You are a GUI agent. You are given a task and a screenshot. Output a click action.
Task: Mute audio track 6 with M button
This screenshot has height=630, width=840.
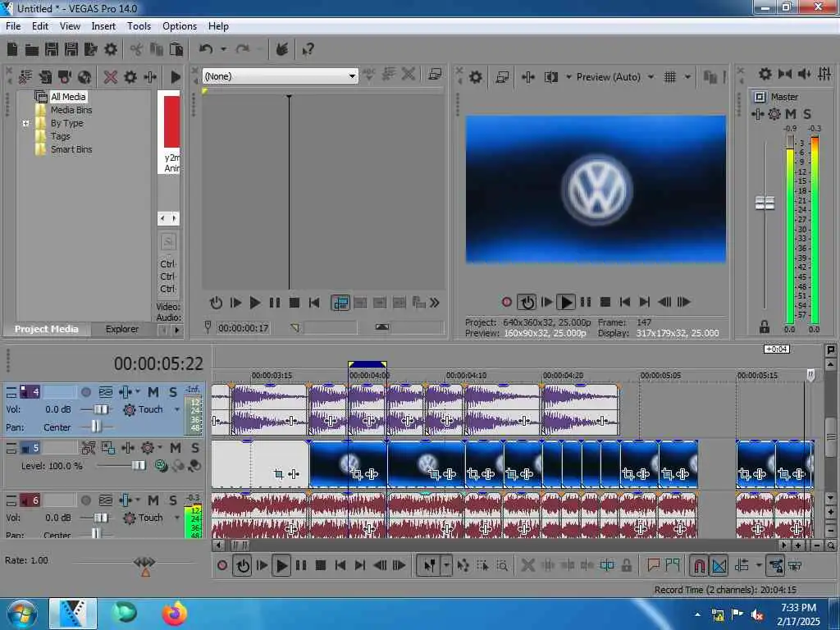click(153, 500)
